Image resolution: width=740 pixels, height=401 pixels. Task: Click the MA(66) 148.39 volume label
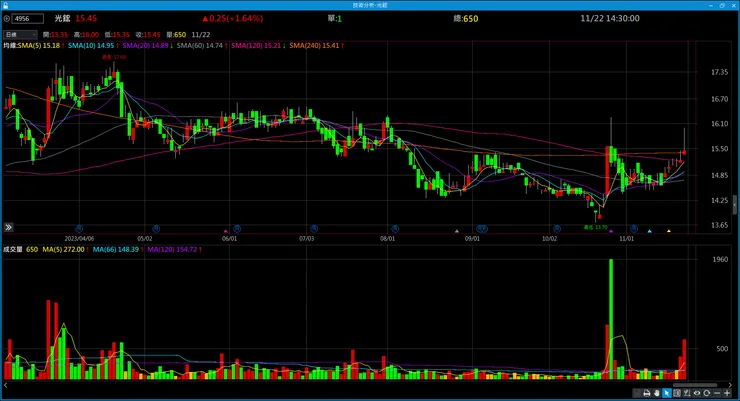[118, 249]
